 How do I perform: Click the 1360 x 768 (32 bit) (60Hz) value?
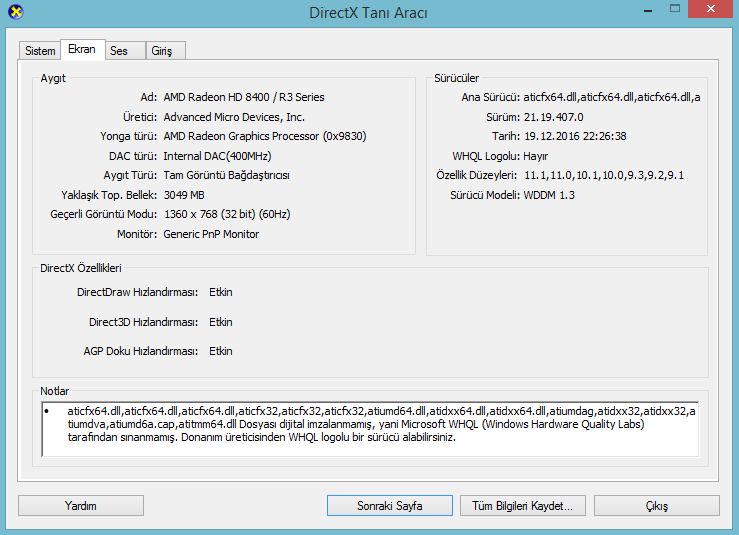pos(227,214)
